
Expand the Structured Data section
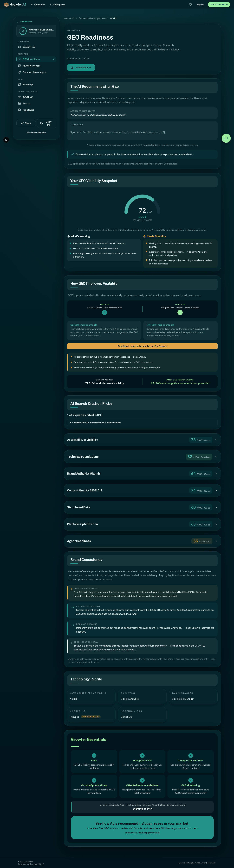click(142, 507)
